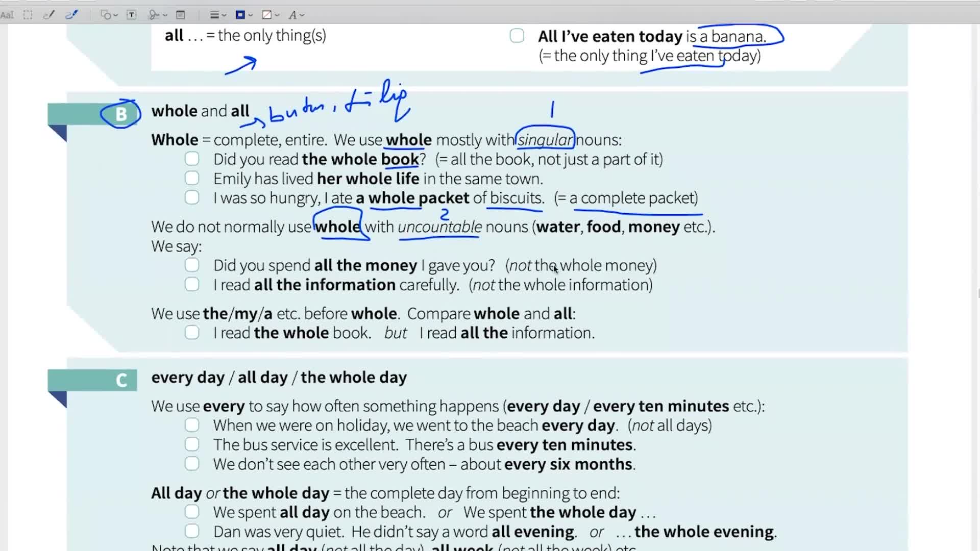Click the vertical scrollbar at right edge
980x551 pixels.
[977, 293]
